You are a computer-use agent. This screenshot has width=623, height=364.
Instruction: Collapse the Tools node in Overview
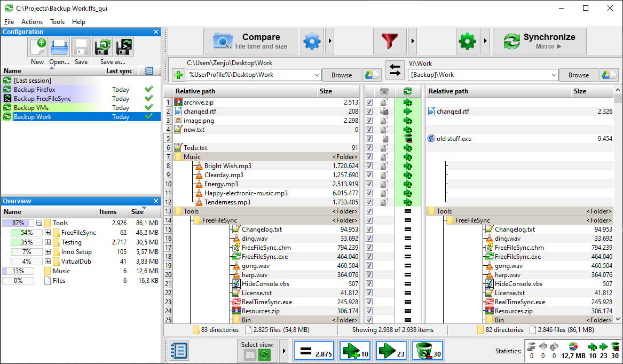coord(39,223)
